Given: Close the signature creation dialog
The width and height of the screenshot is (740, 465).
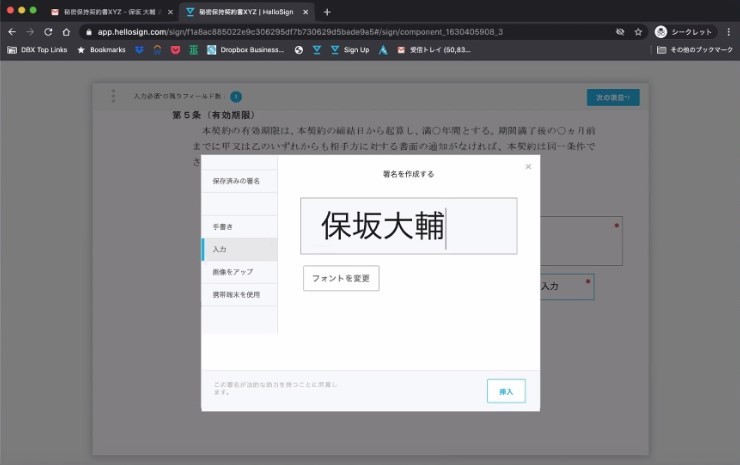Looking at the screenshot, I should click(x=528, y=167).
